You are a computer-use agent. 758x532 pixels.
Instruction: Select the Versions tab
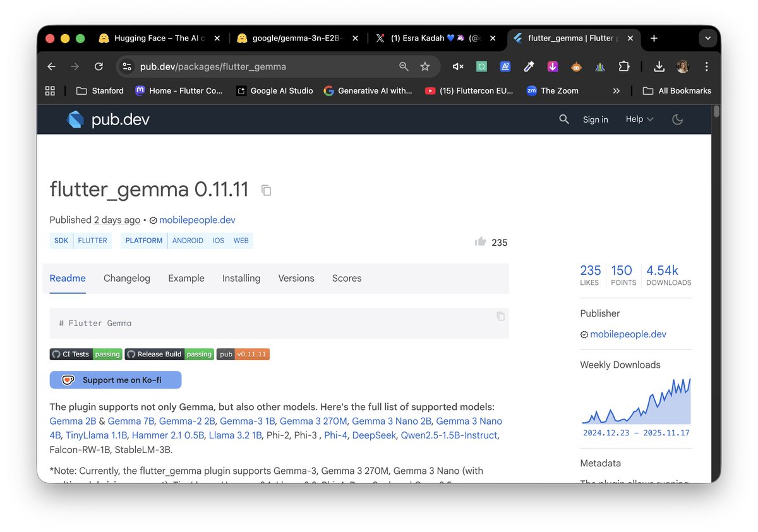[x=296, y=278]
